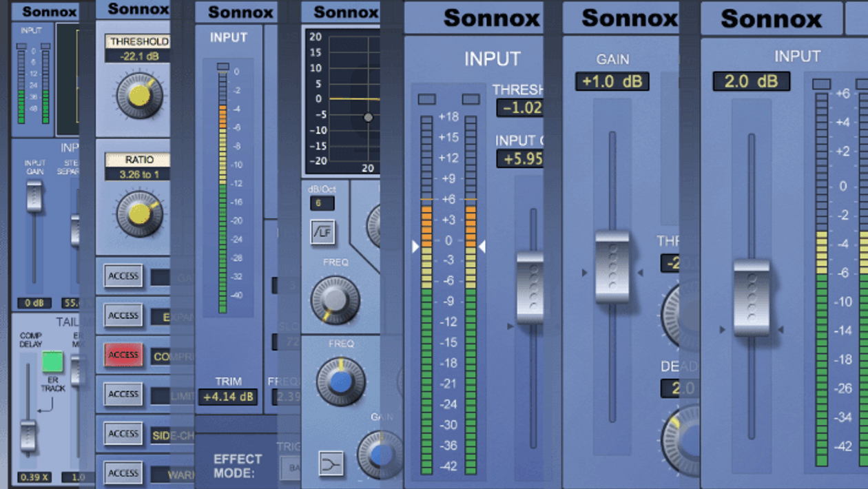Viewport: 868px width, 489px height.
Task: Open the dB/Oct slope value selector
Action: [322, 203]
